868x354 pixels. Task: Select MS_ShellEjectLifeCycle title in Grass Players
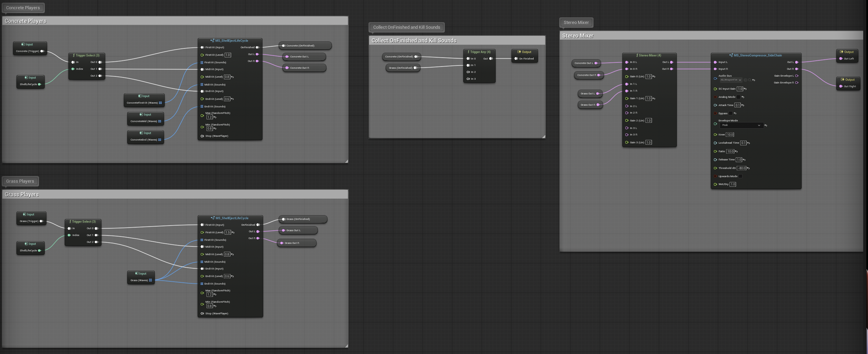[x=232, y=218]
